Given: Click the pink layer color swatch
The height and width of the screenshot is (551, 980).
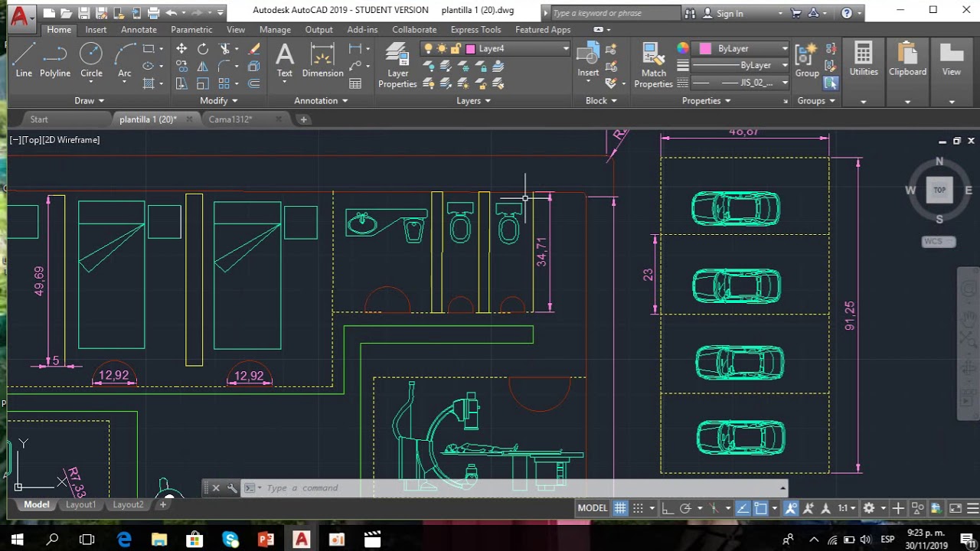Looking at the screenshot, I should point(470,48).
